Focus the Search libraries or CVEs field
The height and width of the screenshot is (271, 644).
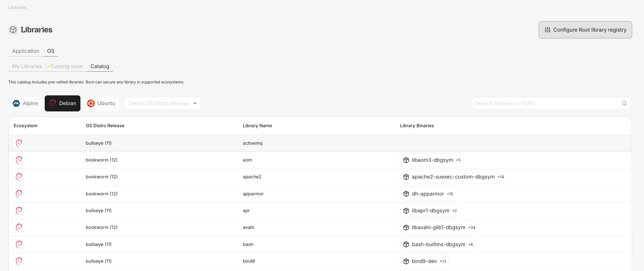click(x=545, y=103)
